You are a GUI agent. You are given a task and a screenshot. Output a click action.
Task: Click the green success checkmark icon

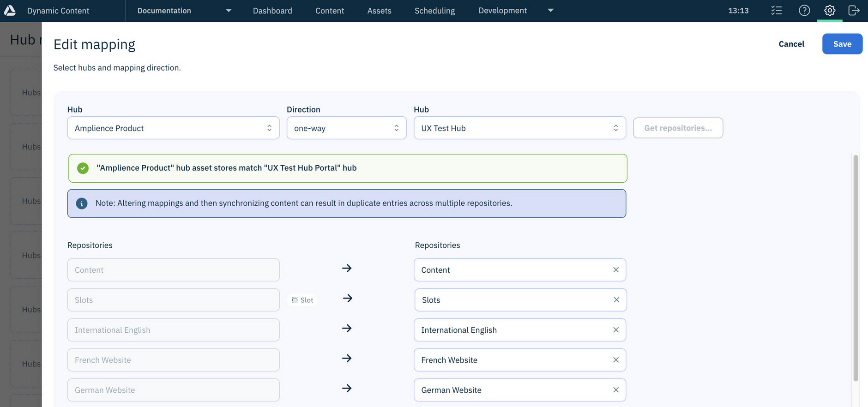click(83, 168)
